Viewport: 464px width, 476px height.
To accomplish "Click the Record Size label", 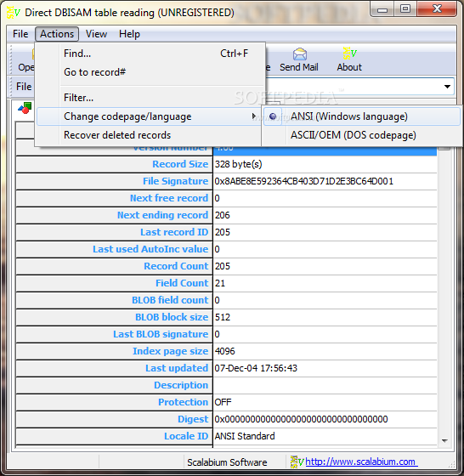I will [180, 164].
